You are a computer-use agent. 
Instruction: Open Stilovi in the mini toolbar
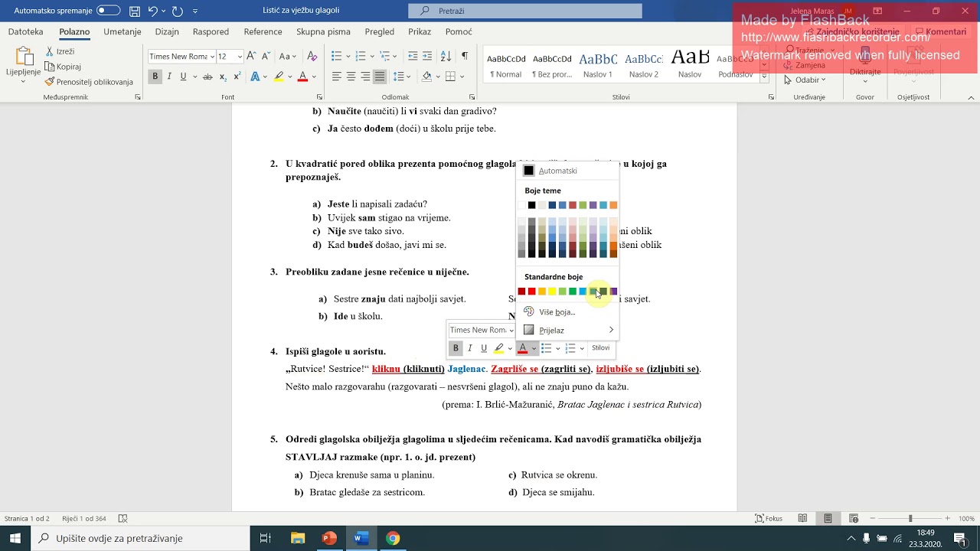pyautogui.click(x=601, y=348)
